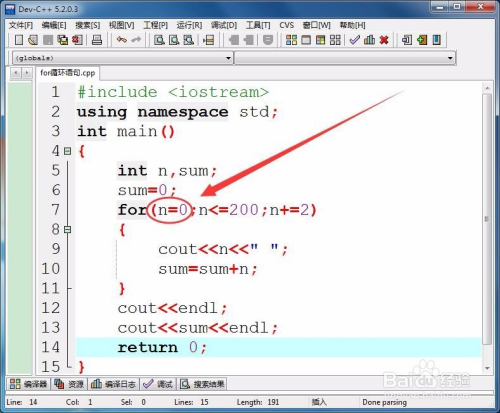Image resolution: width=500 pixels, height=413 pixels.
Task: Click the Run window icon
Action: (306, 40)
